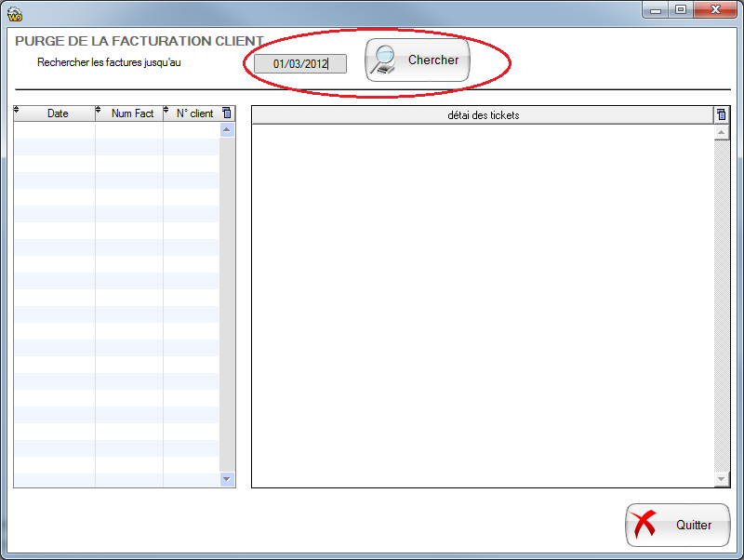The width and height of the screenshot is (744, 560).
Task: Click the sort arrows on N° client column
Action: [x=166, y=111]
